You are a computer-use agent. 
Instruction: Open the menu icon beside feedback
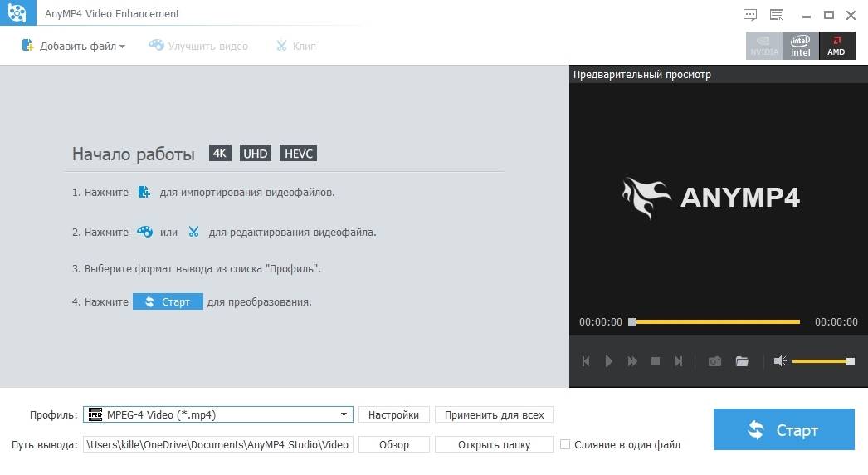[777, 14]
